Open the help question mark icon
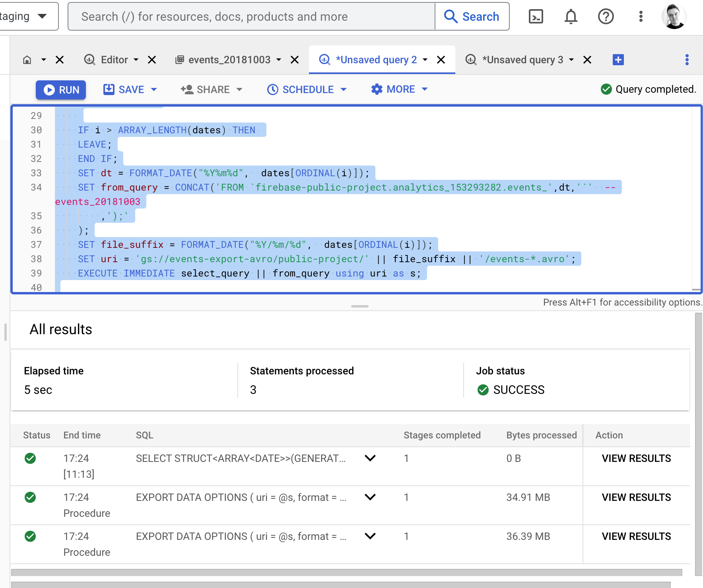This screenshot has height=588, width=703. point(606,17)
